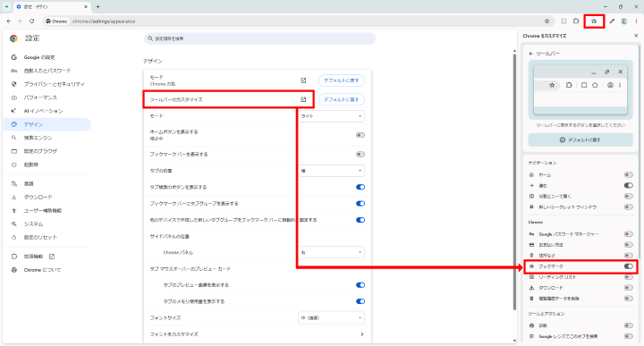Expand フォントをカスタマイズ with its chevron
The width and height of the screenshot is (644, 346).
point(362,334)
